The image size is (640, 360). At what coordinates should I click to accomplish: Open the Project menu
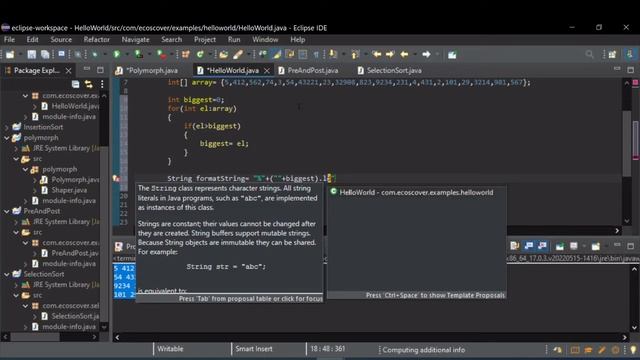205,40
